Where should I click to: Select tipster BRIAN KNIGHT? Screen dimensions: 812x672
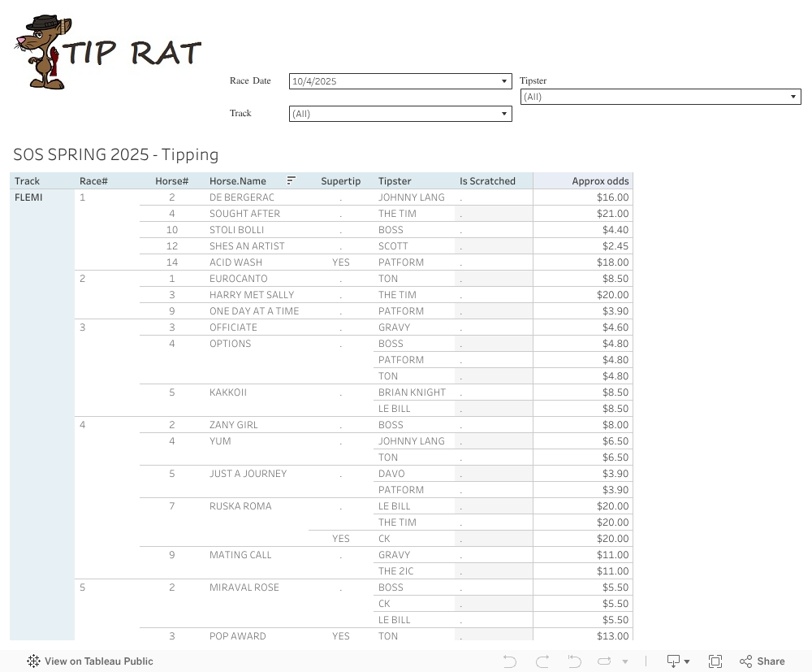[x=412, y=392]
